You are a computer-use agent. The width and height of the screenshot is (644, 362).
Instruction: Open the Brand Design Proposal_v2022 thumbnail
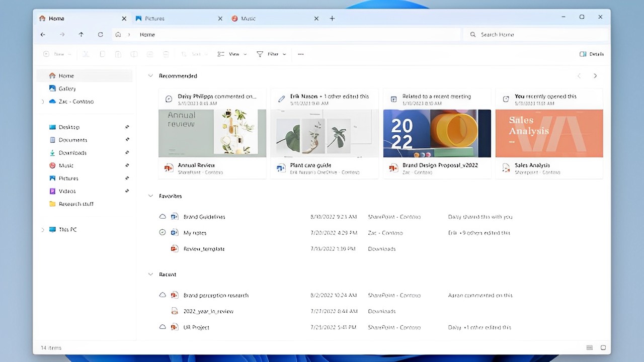(437, 133)
